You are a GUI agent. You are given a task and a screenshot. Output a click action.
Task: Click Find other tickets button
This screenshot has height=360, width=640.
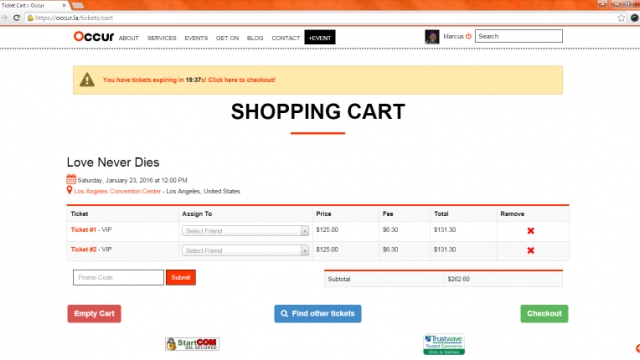click(x=318, y=314)
